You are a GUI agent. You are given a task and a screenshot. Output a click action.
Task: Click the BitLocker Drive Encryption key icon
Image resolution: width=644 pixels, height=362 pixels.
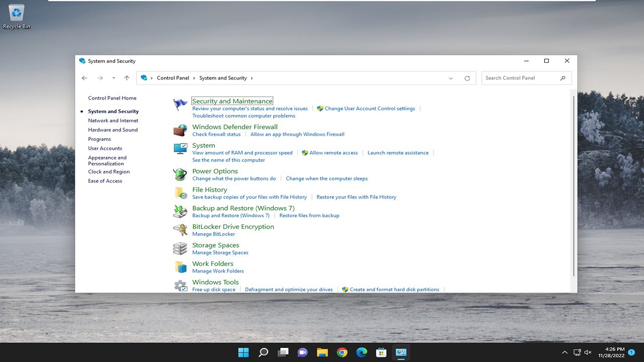pyautogui.click(x=180, y=230)
